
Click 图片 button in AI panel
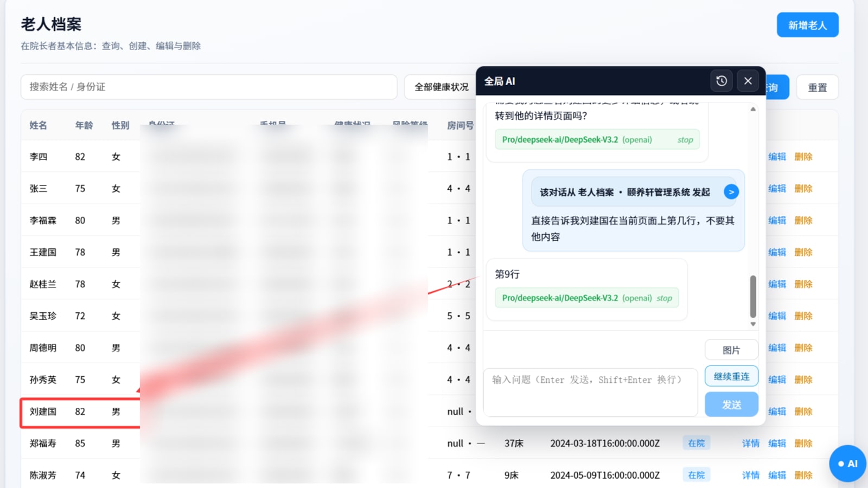731,350
